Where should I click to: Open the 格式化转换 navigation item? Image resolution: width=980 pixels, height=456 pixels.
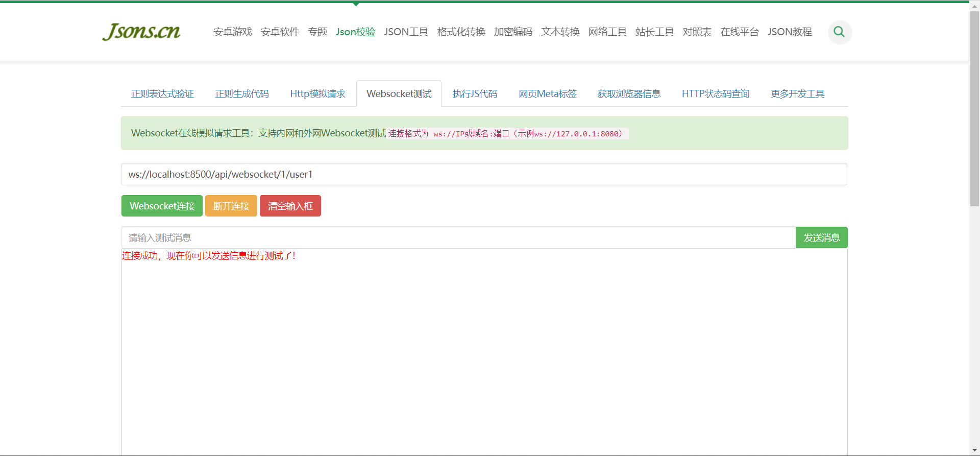point(461,32)
